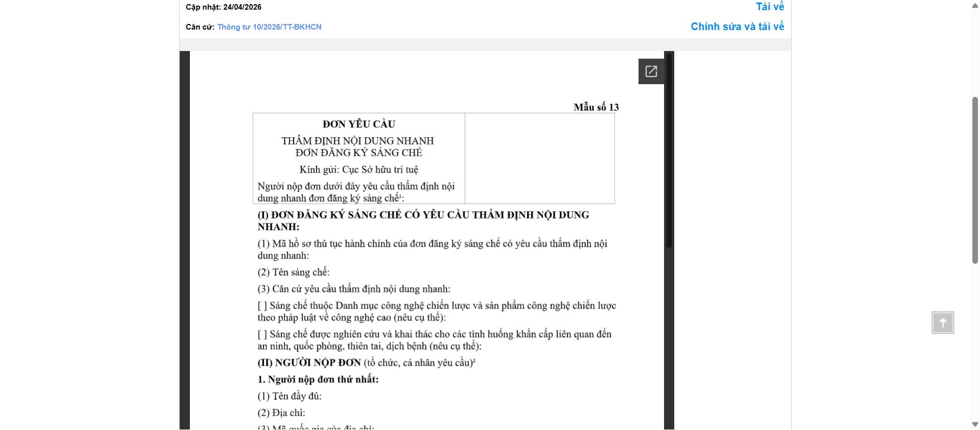Click the (2) Tên sáng chế: line
The image size is (980, 430).
tap(293, 272)
